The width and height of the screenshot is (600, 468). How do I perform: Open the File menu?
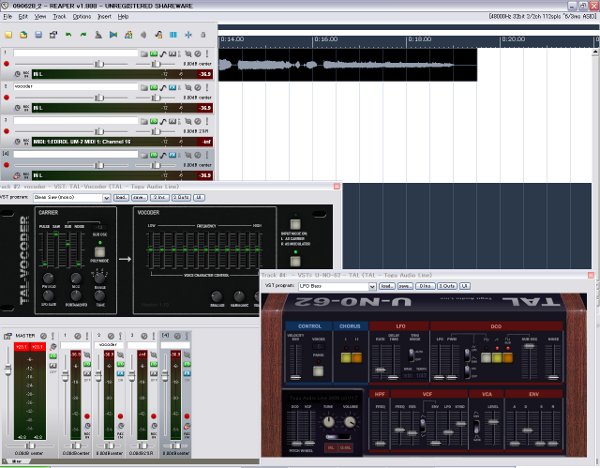(x=7, y=17)
